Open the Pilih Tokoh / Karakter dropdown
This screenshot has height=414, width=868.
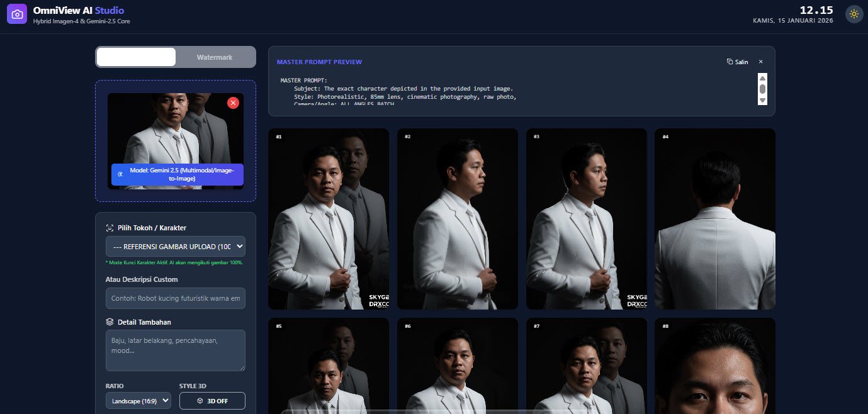coord(176,246)
